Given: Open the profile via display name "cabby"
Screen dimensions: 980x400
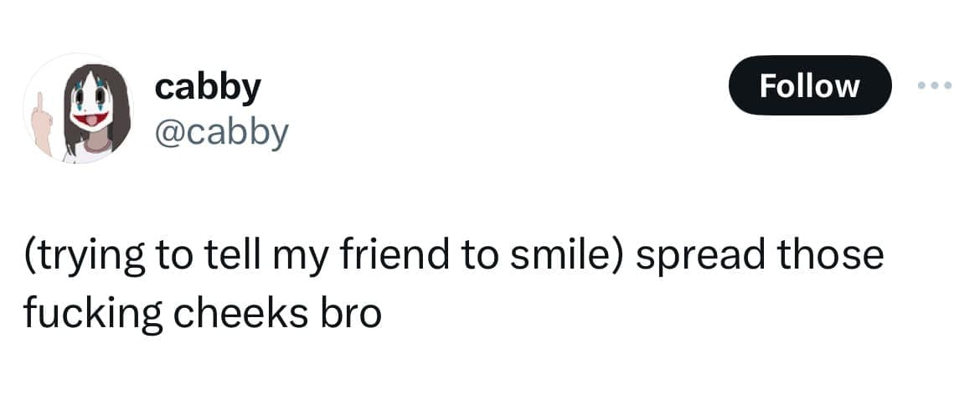Looking at the screenshot, I should 208,86.
